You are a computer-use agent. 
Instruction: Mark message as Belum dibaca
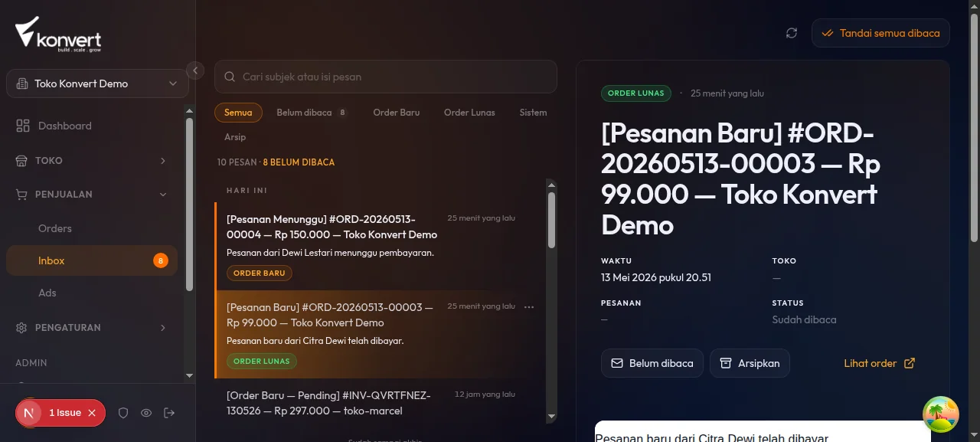[652, 363]
